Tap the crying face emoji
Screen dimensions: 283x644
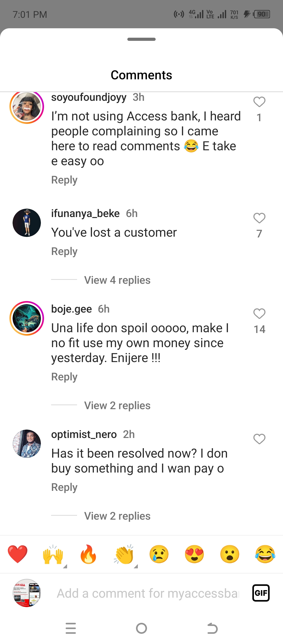[x=159, y=554]
